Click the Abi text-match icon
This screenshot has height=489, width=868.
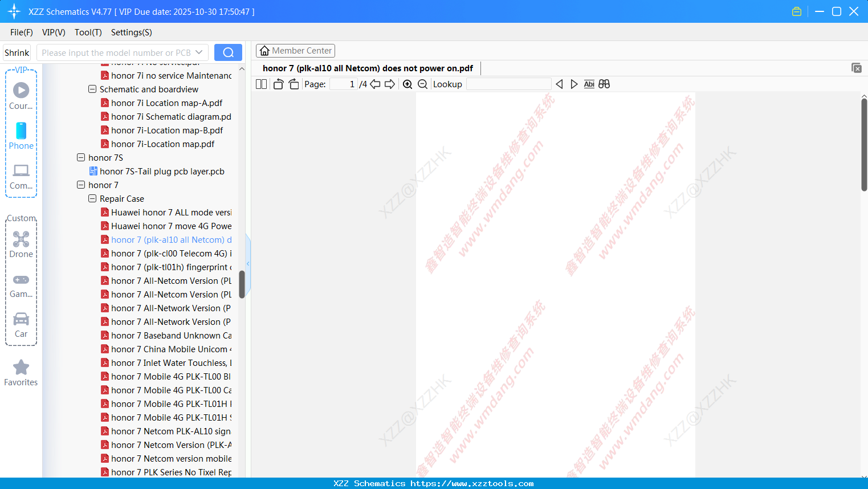(x=589, y=84)
